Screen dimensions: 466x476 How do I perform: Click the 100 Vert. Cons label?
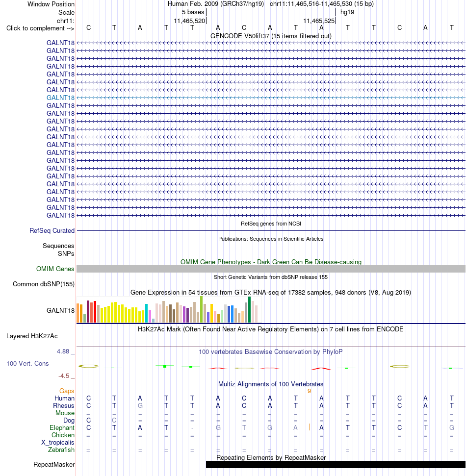pos(27,364)
